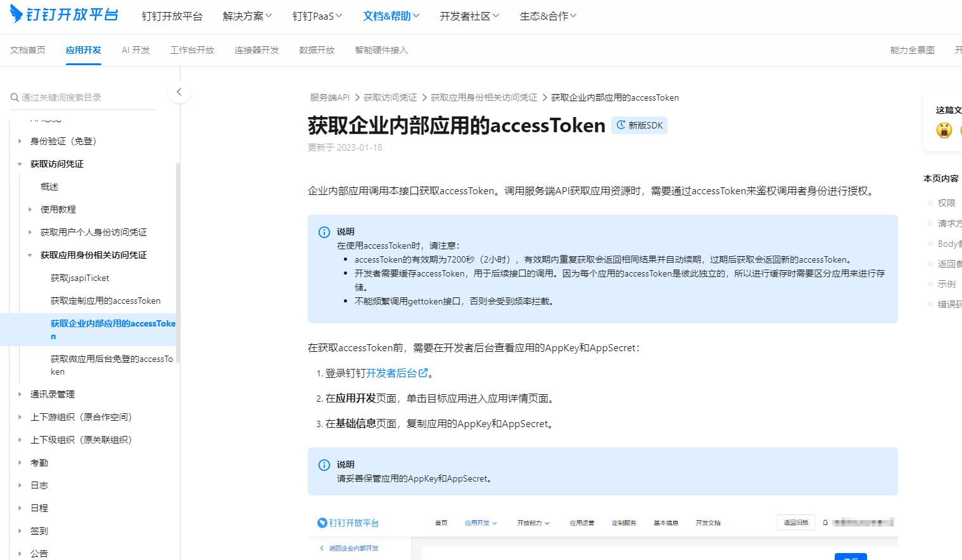Open the 解决方案 dropdown menu
The image size is (962, 560).
pos(247,16)
